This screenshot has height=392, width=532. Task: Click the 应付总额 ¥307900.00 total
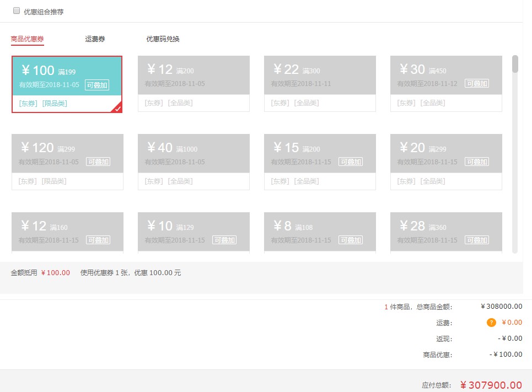click(x=491, y=385)
